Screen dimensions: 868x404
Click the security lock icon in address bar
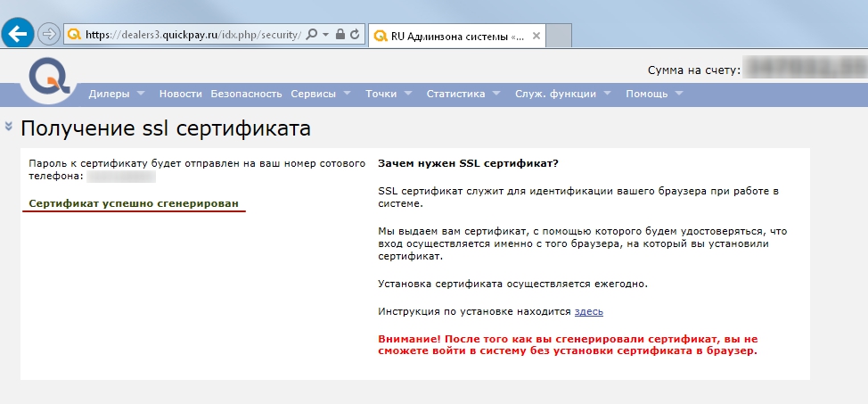(340, 35)
